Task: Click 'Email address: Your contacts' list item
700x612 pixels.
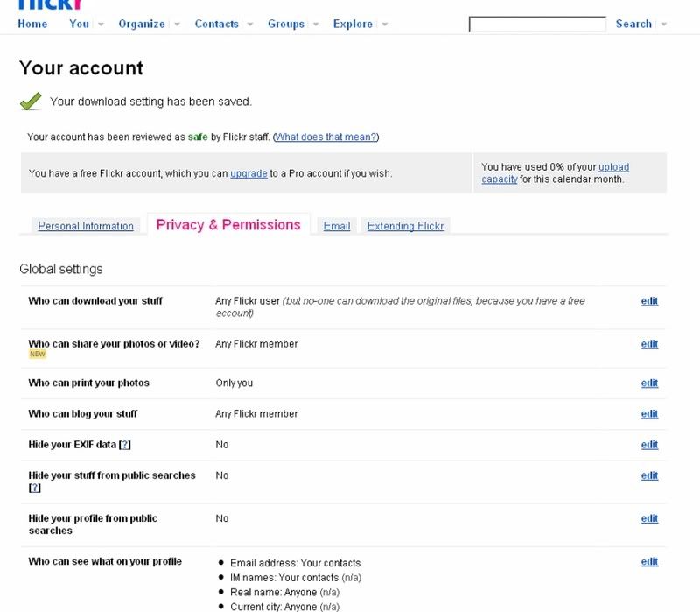Action: click(296, 563)
